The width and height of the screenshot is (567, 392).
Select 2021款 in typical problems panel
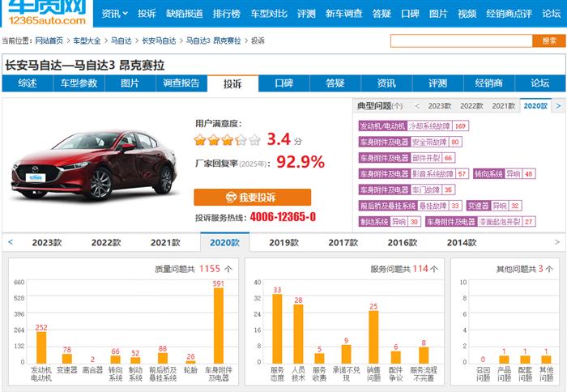tap(503, 106)
